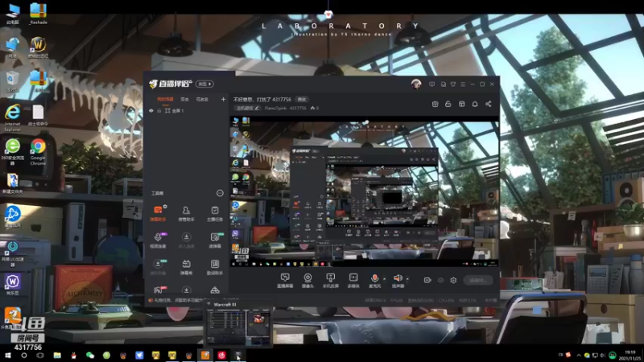Click the share icon beside the bell
This screenshot has height=362, width=644.
[x=489, y=104]
